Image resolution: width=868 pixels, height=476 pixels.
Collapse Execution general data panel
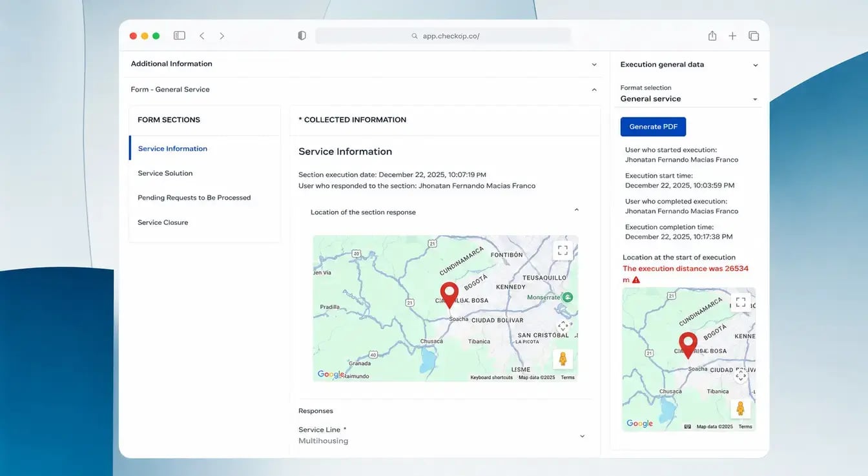click(756, 65)
